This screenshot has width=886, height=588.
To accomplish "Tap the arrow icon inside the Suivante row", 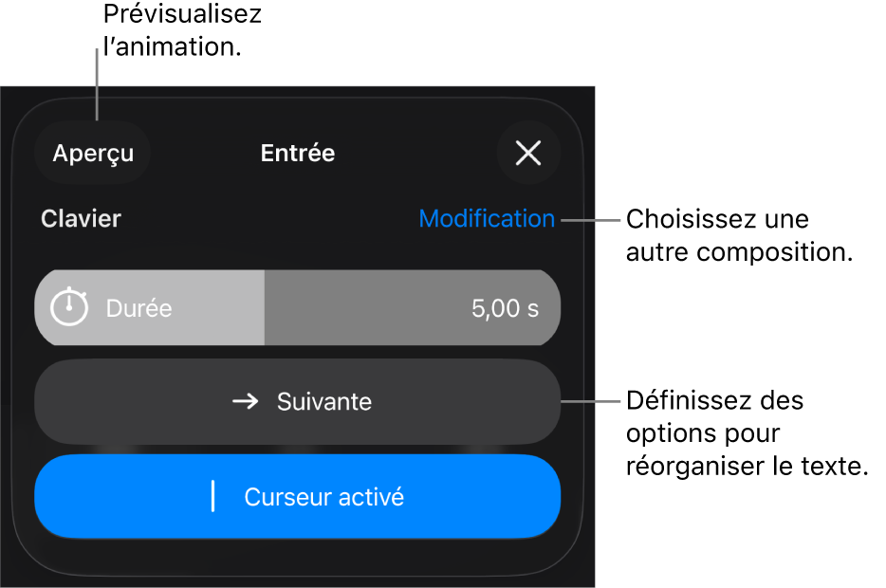I will [x=244, y=401].
